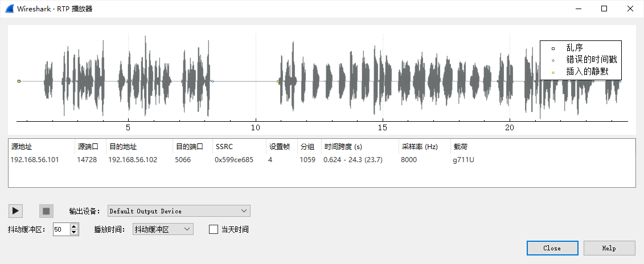Increase 抖动缓冲区 value with up arrow

coord(74,226)
